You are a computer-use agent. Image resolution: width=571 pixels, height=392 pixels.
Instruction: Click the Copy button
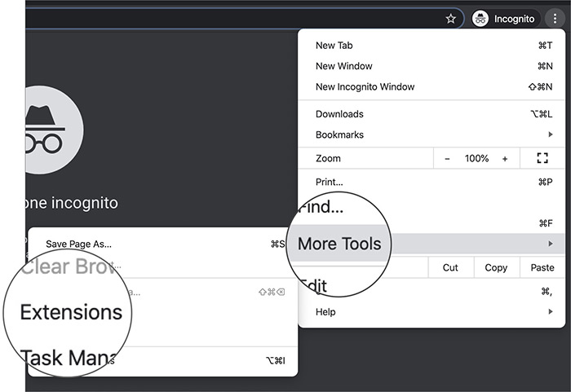pyautogui.click(x=496, y=267)
